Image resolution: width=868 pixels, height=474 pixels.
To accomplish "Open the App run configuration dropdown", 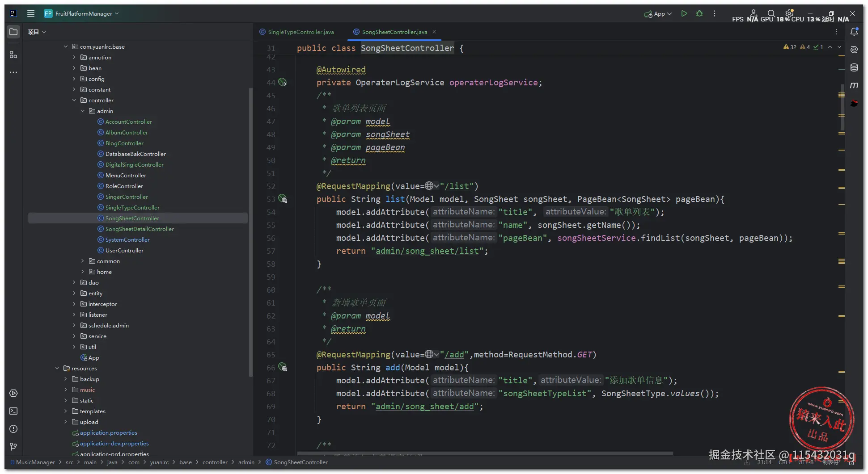I will click(x=658, y=14).
